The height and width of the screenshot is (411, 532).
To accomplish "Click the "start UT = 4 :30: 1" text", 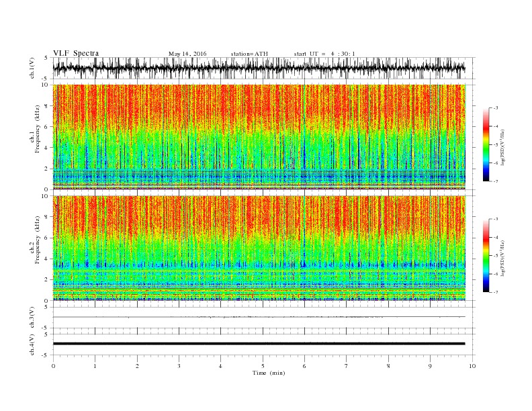I will (324, 54).
